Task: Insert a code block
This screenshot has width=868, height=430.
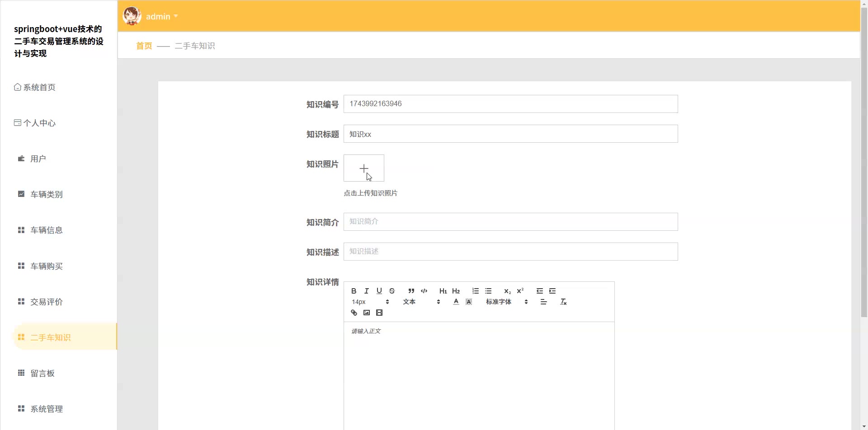Action: point(424,291)
